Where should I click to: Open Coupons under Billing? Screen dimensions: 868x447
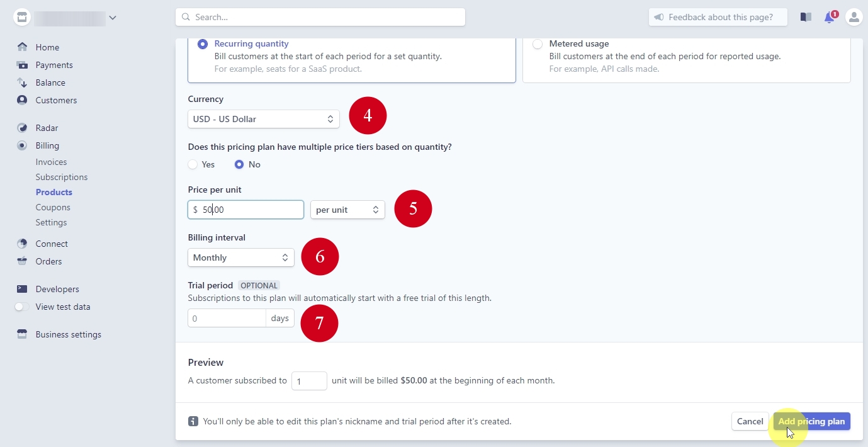coord(53,207)
